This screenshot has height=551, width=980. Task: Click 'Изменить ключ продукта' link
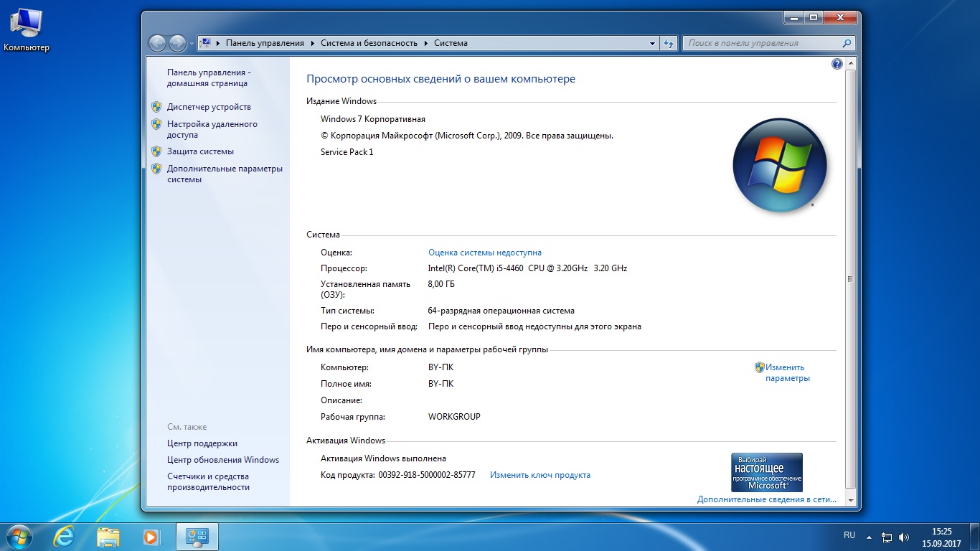(x=540, y=475)
